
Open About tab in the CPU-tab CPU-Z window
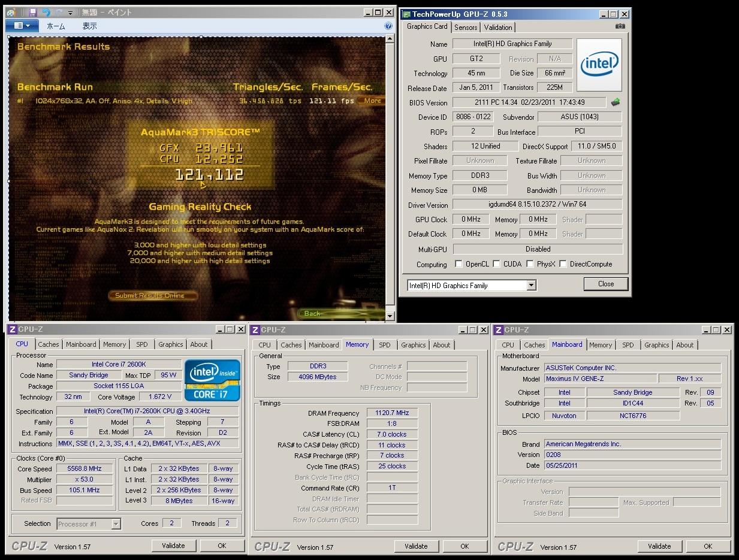[199, 344]
